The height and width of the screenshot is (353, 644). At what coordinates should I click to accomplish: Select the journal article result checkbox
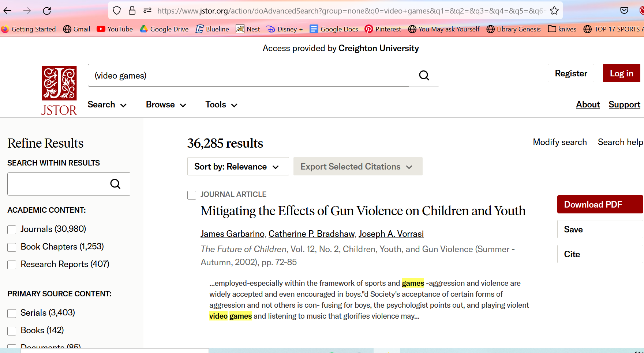click(192, 195)
